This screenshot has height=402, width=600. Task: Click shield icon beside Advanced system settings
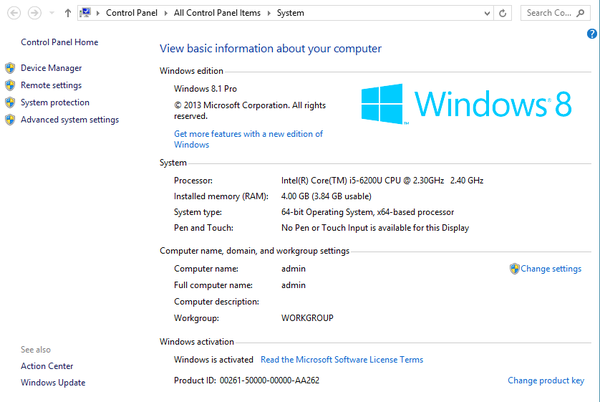[10, 120]
